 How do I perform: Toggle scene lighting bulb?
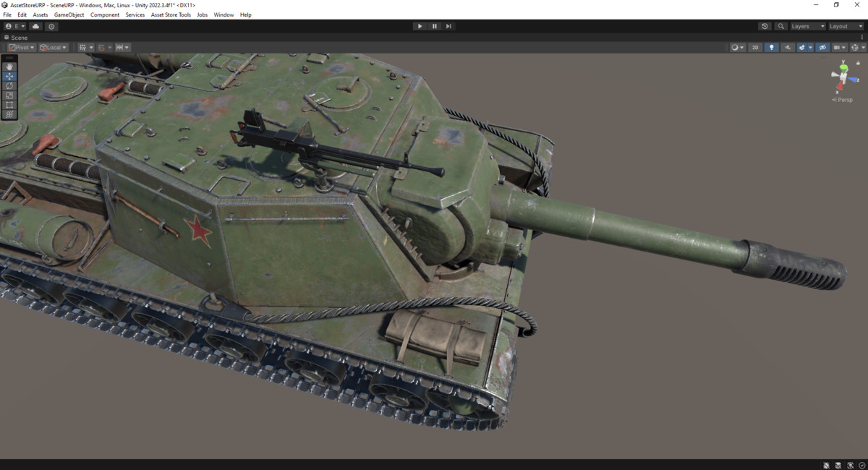(x=771, y=48)
